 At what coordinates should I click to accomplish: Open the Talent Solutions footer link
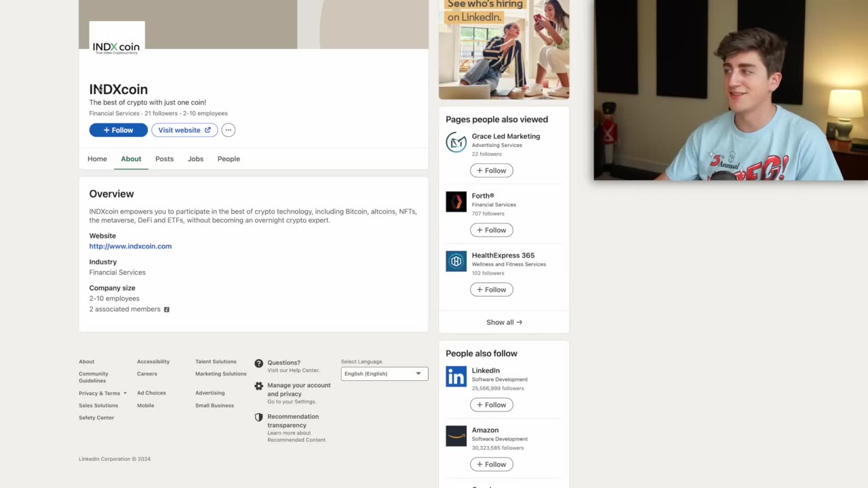pyautogui.click(x=216, y=362)
